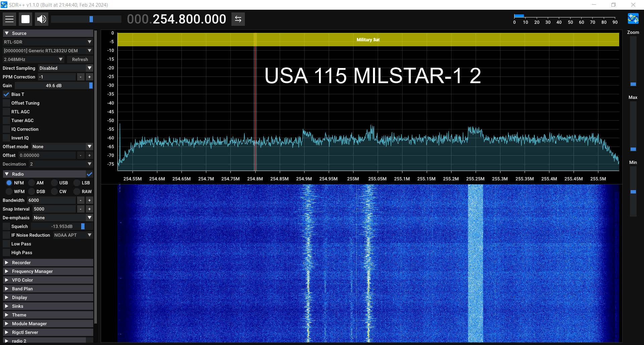644x345 pixels.
Task: Open the Direct Sampling Disabled dropdown
Action: [x=66, y=68]
